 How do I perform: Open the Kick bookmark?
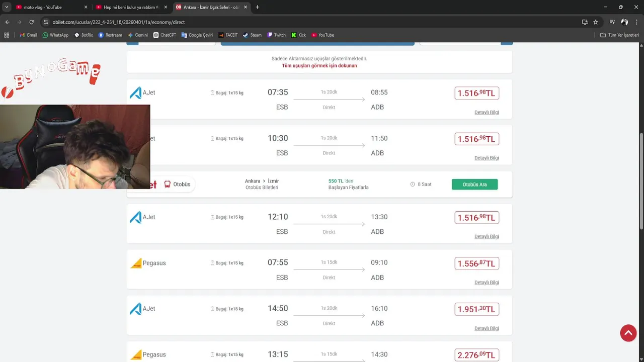298,35
